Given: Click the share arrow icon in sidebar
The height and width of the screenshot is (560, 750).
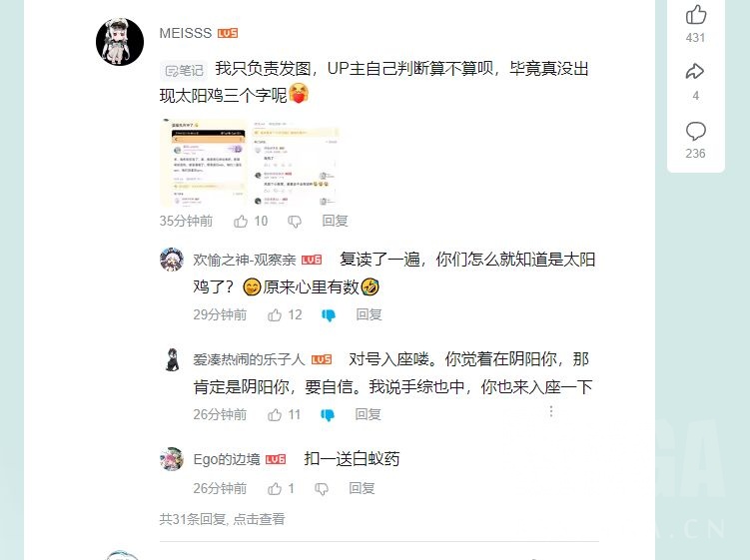Looking at the screenshot, I should [x=695, y=72].
